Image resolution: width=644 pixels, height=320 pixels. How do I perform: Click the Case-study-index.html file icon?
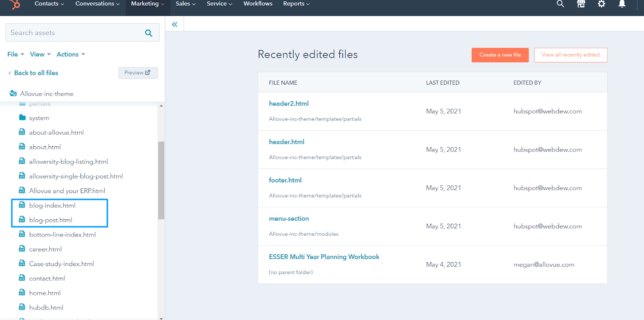(x=22, y=263)
